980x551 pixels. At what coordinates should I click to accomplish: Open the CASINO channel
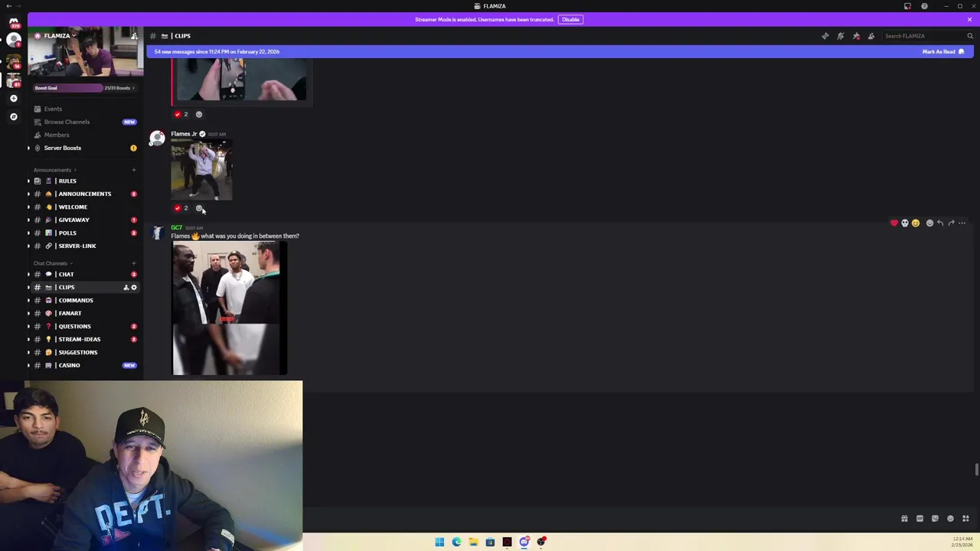(x=84, y=365)
